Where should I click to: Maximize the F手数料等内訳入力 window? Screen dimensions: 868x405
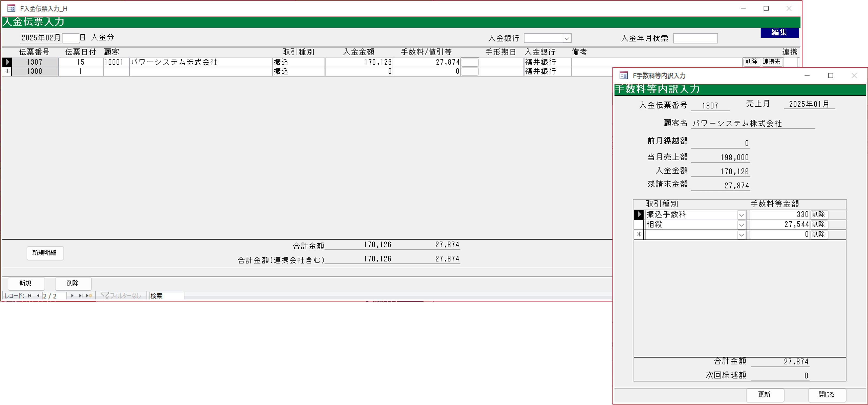tap(831, 76)
